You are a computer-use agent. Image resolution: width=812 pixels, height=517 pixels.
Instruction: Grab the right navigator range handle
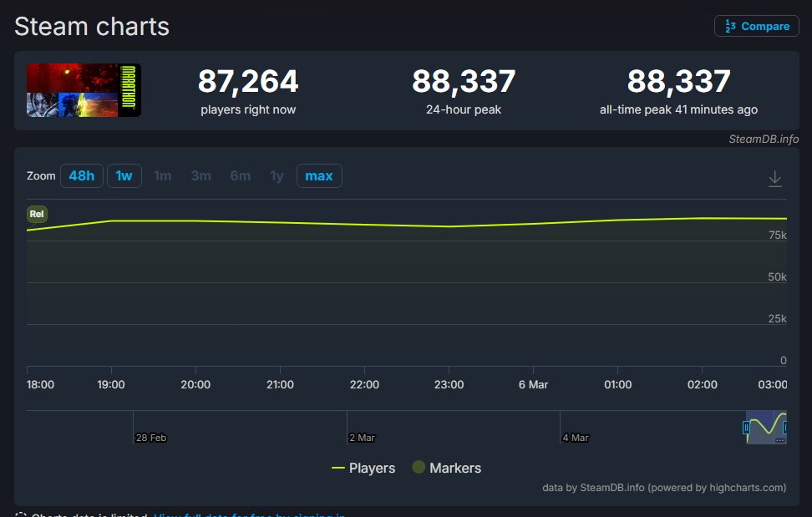pos(785,428)
